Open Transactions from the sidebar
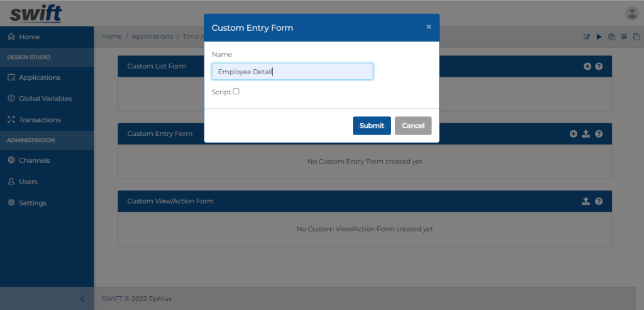This screenshot has width=644, height=310. click(40, 119)
